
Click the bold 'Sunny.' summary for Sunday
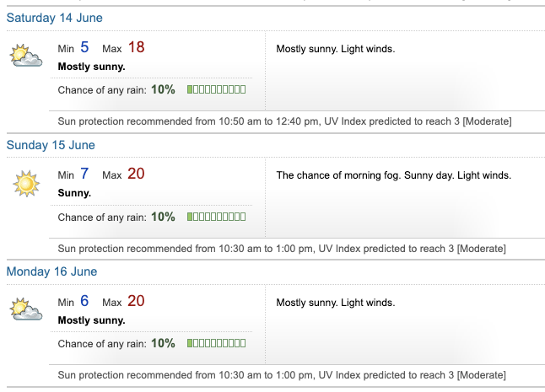(x=74, y=193)
